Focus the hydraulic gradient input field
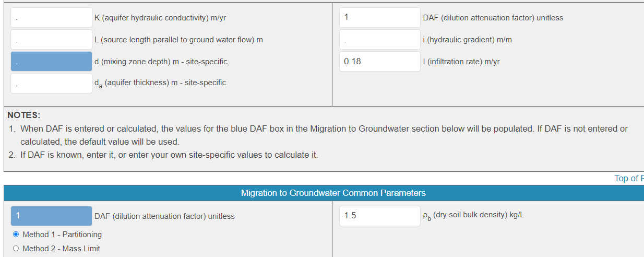The width and height of the screenshot is (644, 257). click(x=379, y=40)
